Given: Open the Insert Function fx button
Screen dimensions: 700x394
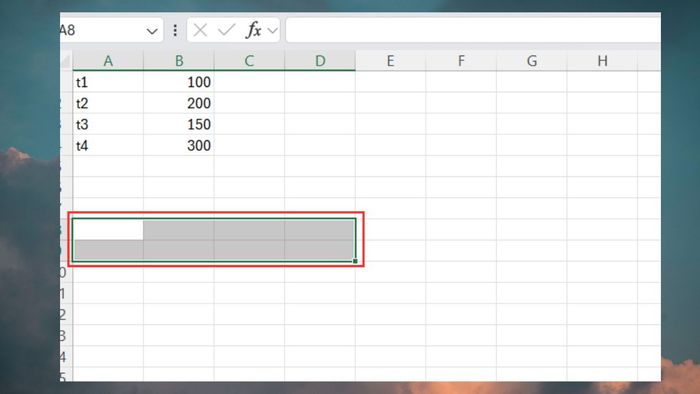Looking at the screenshot, I should [x=254, y=30].
